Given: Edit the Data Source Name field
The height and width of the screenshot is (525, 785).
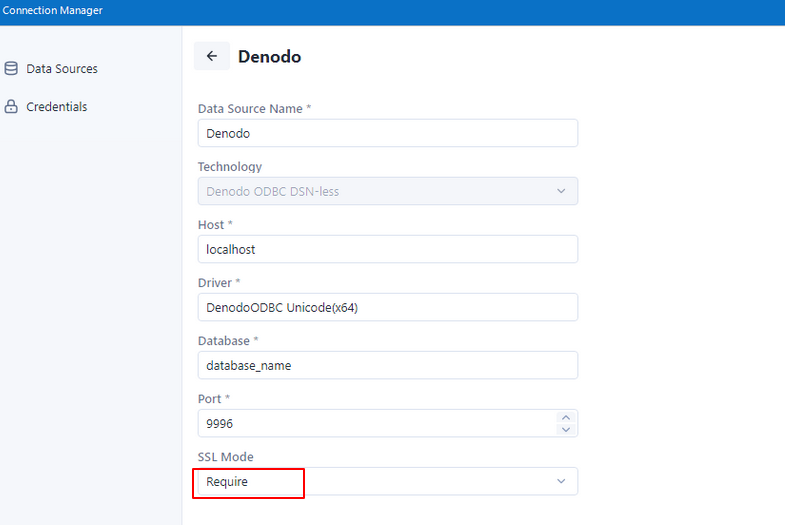Looking at the screenshot, I should pyautogui.click(x=388, y=133).
